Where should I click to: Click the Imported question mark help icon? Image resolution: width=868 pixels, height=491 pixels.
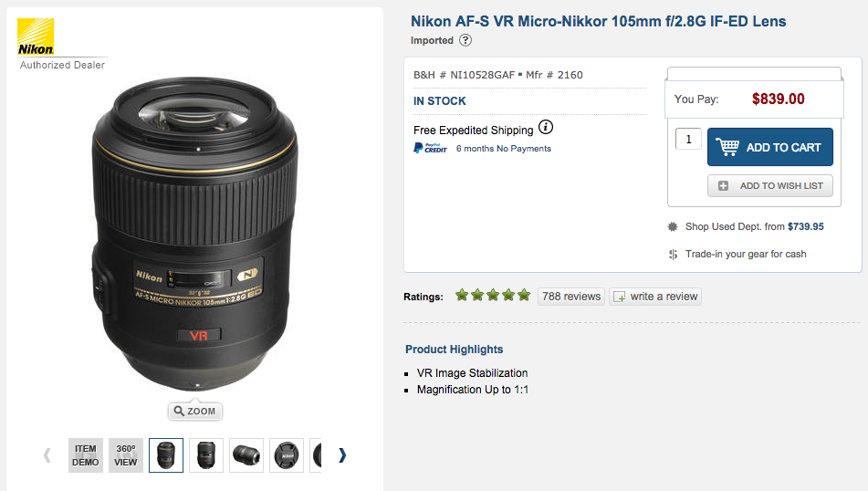tap(465, 40)
